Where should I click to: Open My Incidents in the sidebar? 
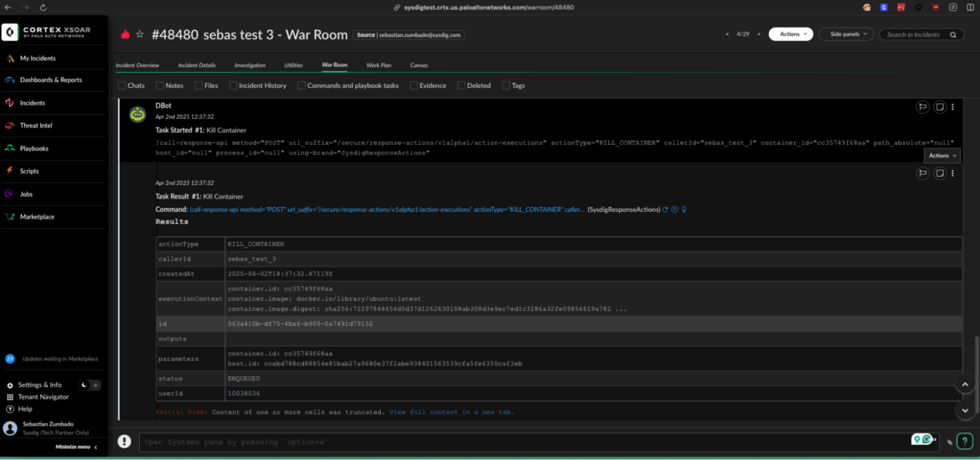point(38,58)
